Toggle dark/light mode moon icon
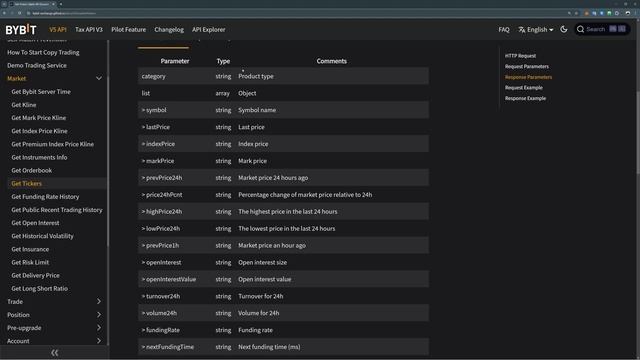 tap(564, 29)
